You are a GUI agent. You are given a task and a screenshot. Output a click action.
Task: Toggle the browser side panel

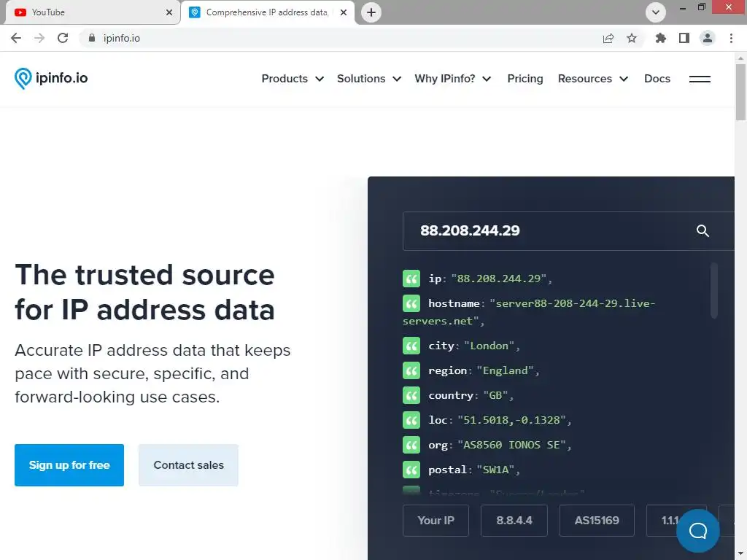click(x=684, y=38)
